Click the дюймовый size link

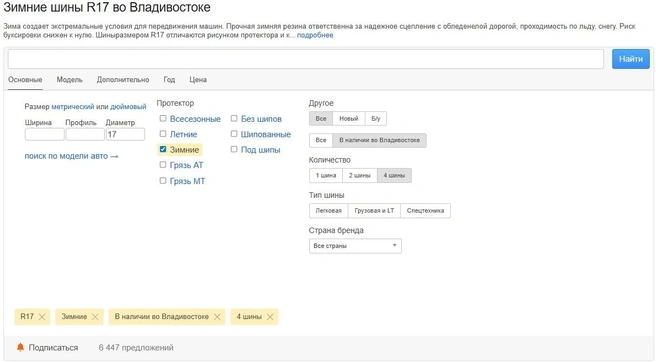point(128,107)
